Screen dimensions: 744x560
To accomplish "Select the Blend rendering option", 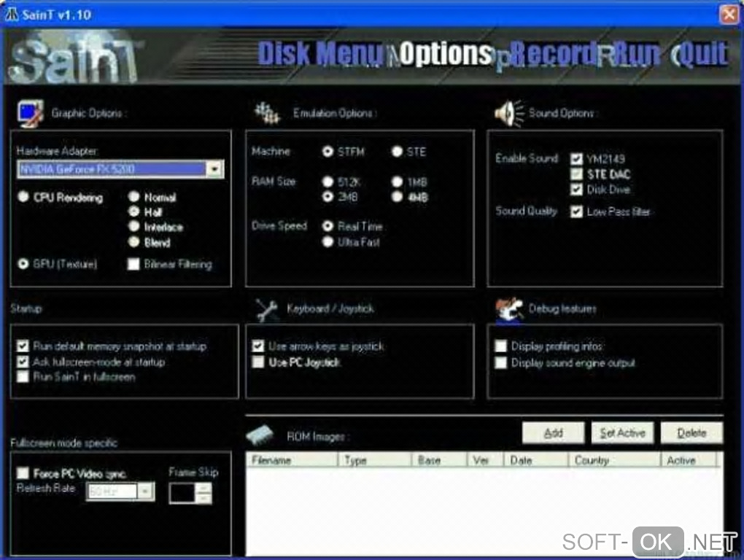I will point(134,242).
